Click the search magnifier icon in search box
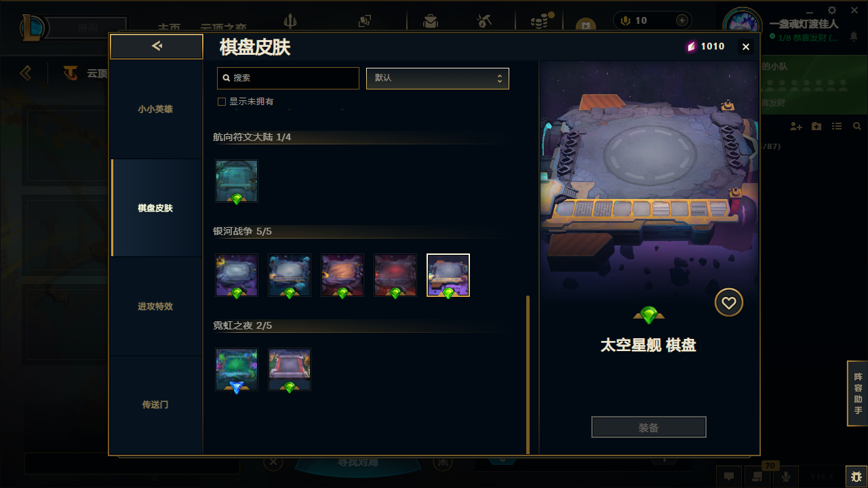 (x=226, y=78)
